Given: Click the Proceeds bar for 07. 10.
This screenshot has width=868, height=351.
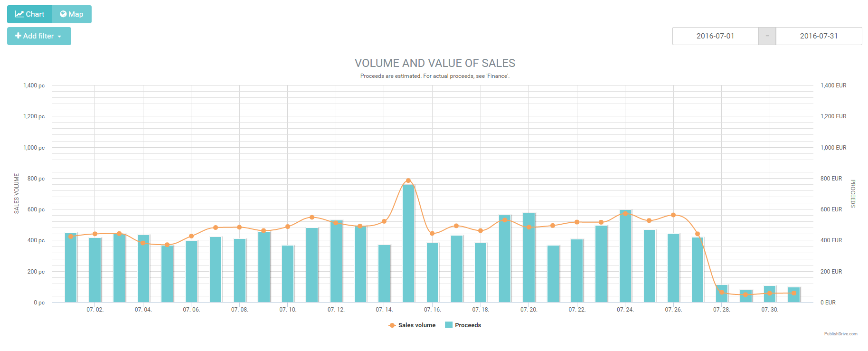Looking at the screenshot, I should click(x=288, y=274).
